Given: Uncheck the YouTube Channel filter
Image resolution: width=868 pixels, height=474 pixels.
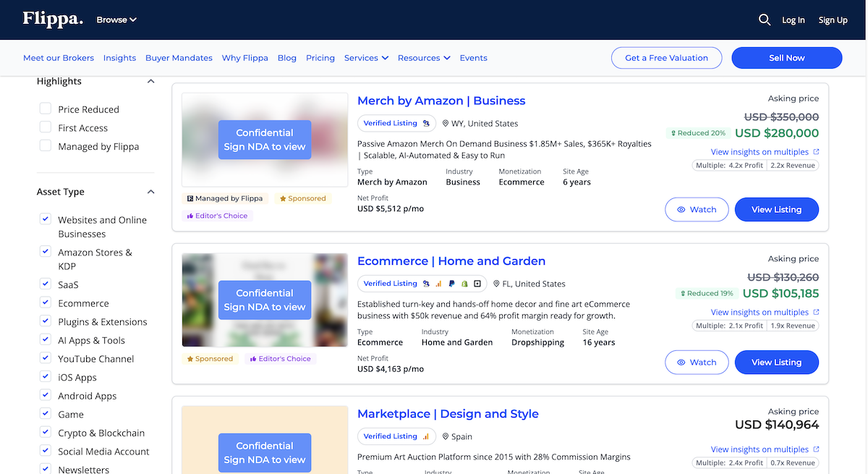Looking at the screenshot, I should click(45, 358).
